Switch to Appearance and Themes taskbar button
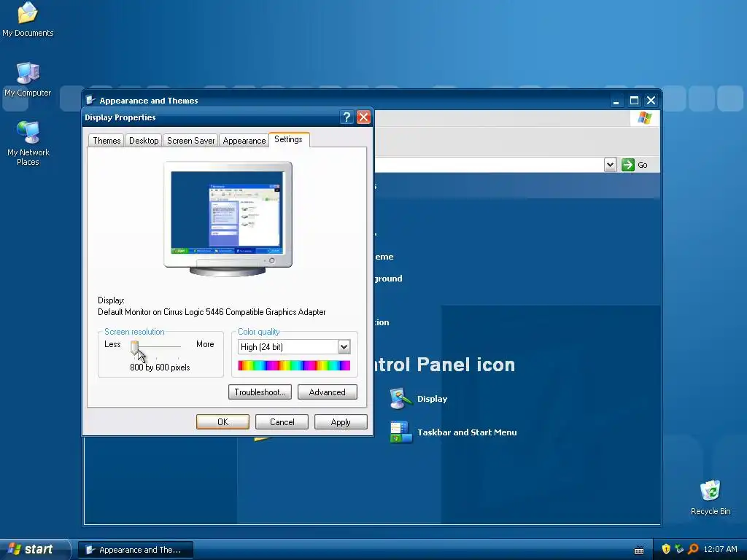 pyautogui.click(x=136, y=550)
